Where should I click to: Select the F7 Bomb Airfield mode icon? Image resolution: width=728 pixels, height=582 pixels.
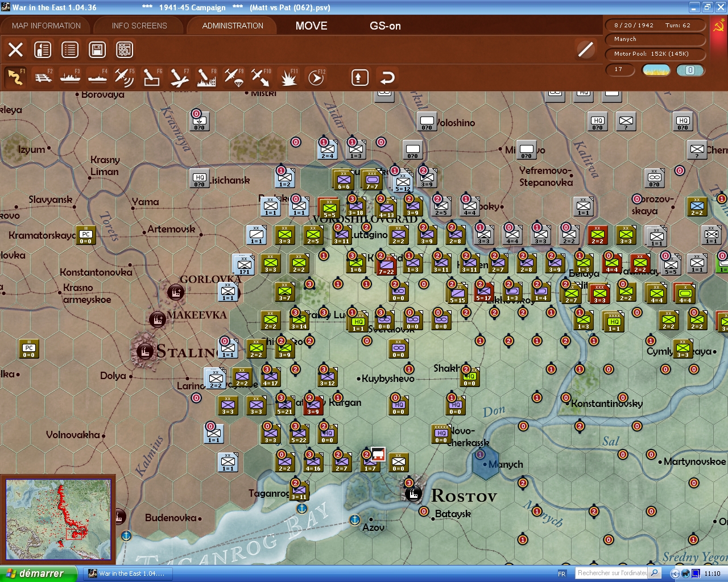click(179, 77)
